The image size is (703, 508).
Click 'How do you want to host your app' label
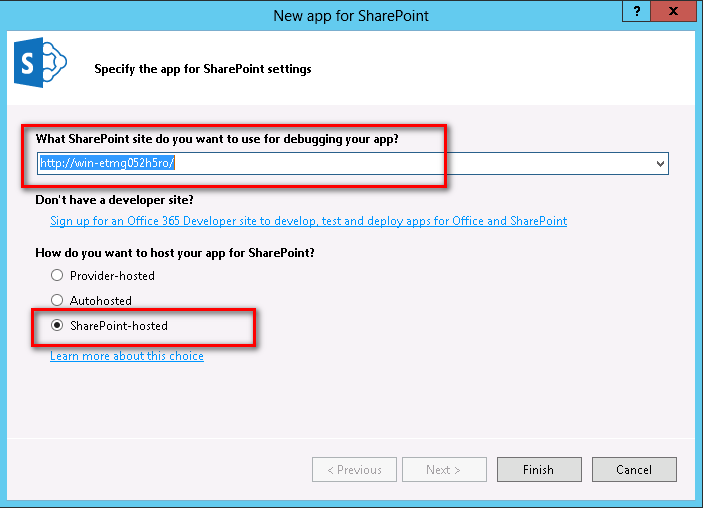pos(175,253)
